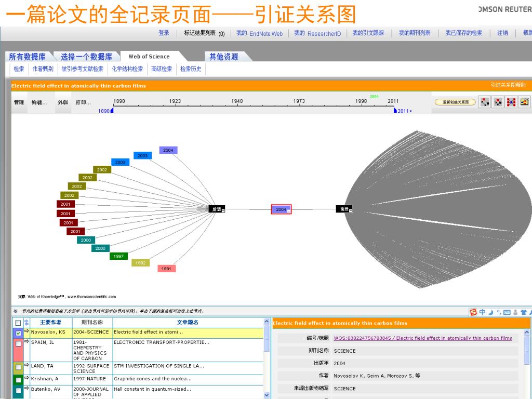Click the yellow citation tree icon
The image size is (532, 399).
524,102
